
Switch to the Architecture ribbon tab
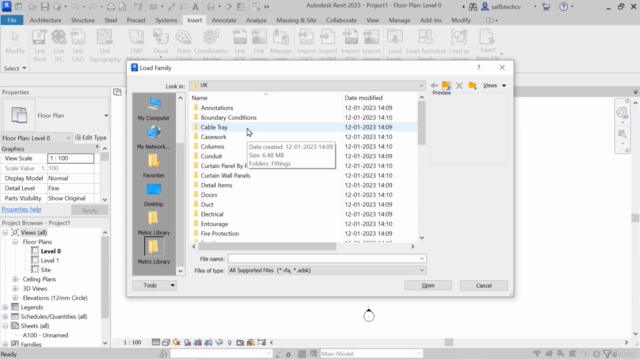[x=45, y=20]
